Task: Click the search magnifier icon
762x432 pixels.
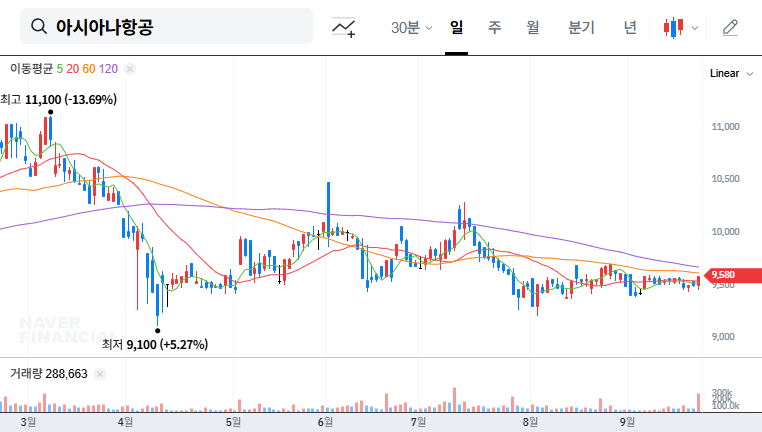Action: [x=39, y=26]
